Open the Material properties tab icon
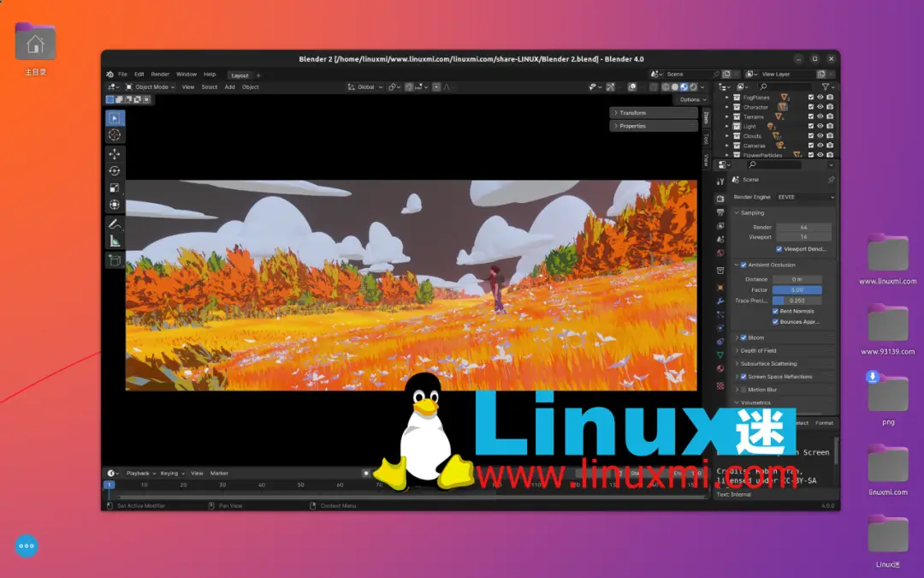 (x=720, y=368)
